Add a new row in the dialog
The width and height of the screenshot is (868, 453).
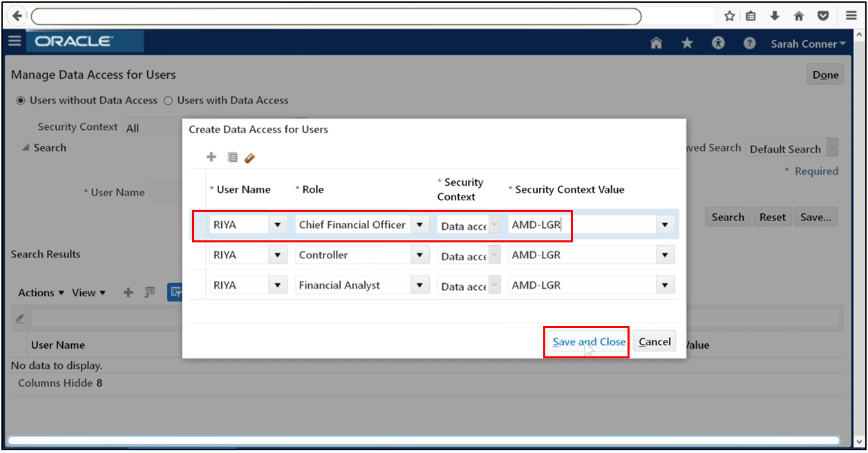click(211, 157)
